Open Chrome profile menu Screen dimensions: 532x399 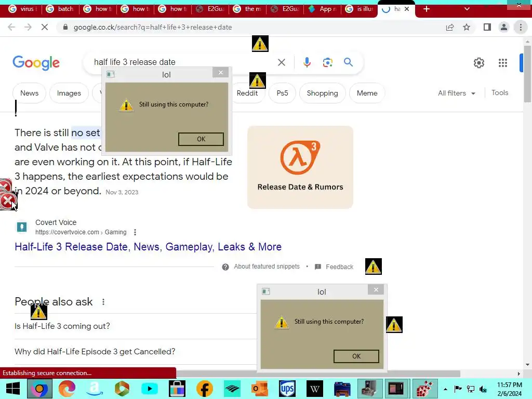[x=504, y=27]
